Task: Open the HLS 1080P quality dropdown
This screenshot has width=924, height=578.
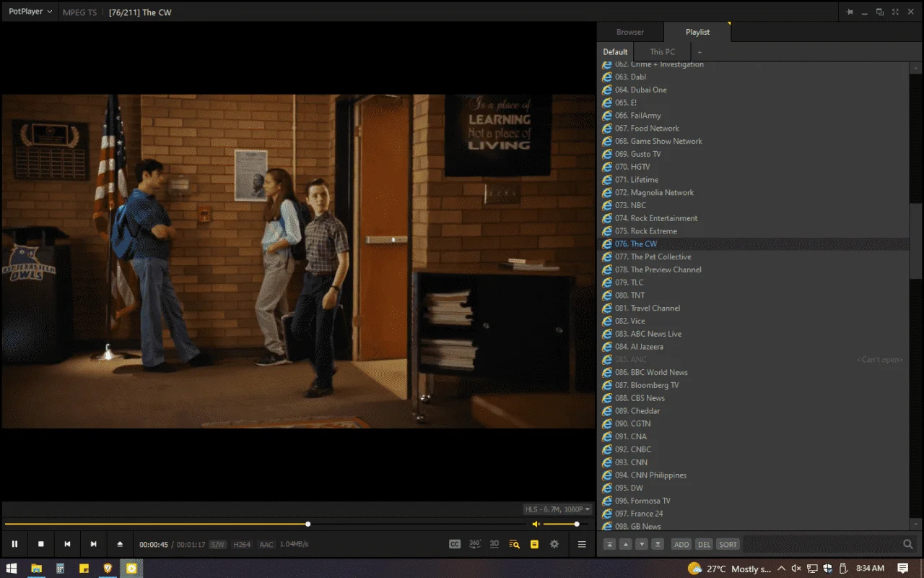Action: pyautogui.click(x=558, y=509)
